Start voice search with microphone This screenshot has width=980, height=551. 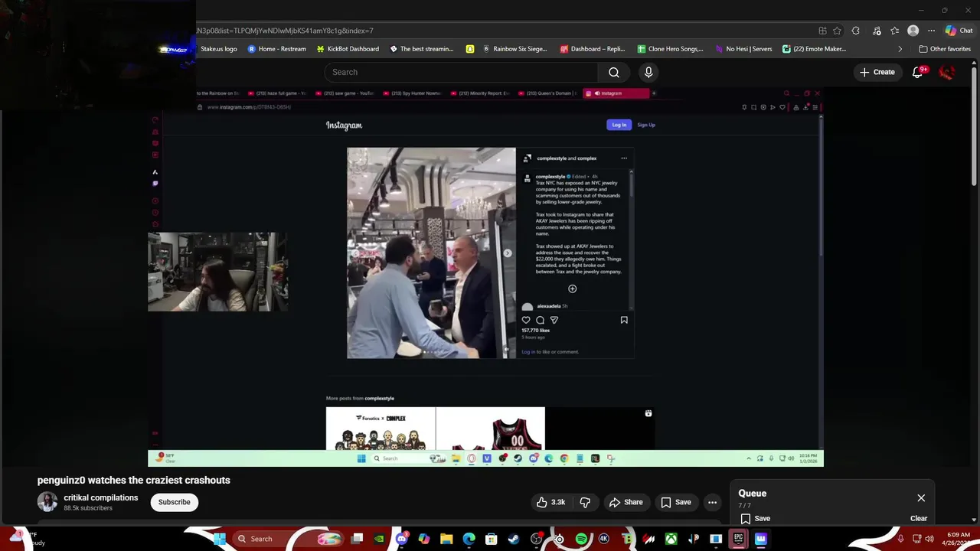tap(648, 72)
